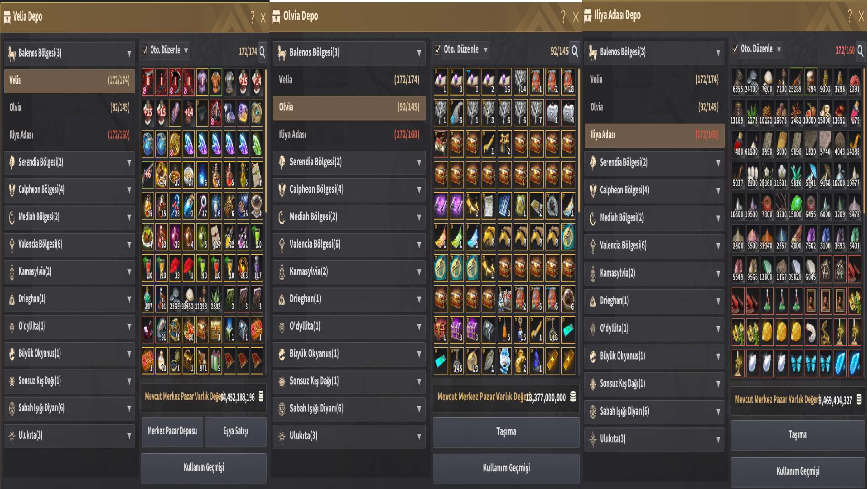The width and height of the screenshot is (868, 489).
Task: Click search magnifier in Iliya Adası Depo
Action: coord(860,50)
